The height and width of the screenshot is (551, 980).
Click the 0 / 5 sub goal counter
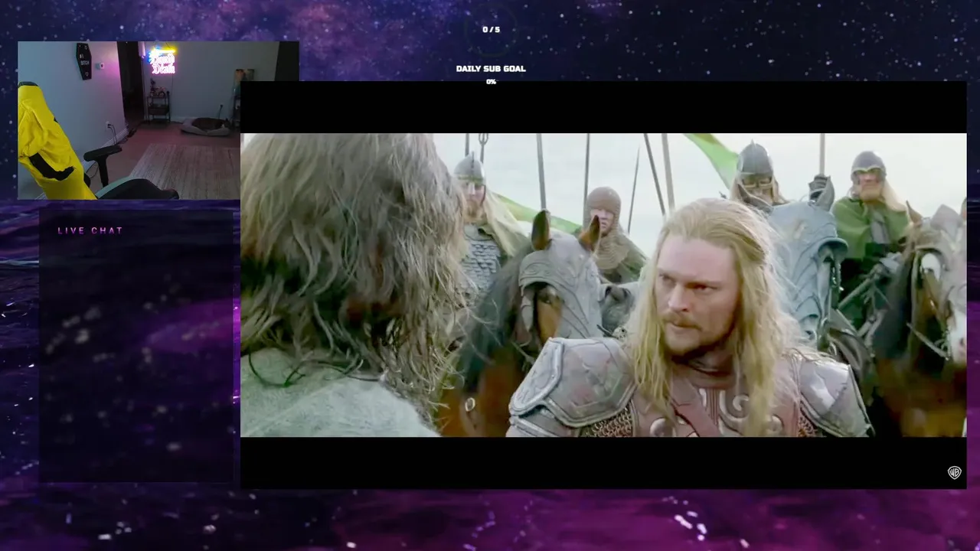click(491, 30)
